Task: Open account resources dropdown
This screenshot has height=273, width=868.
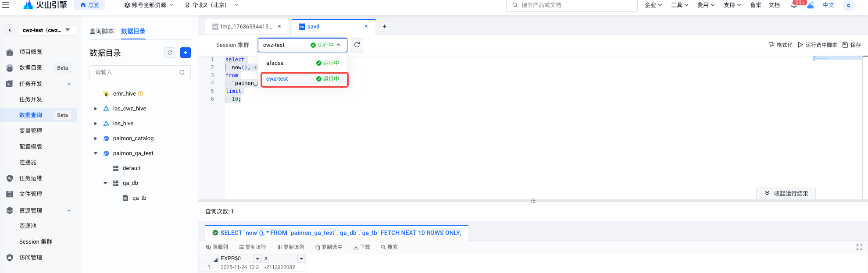Action: pos(149,5)
